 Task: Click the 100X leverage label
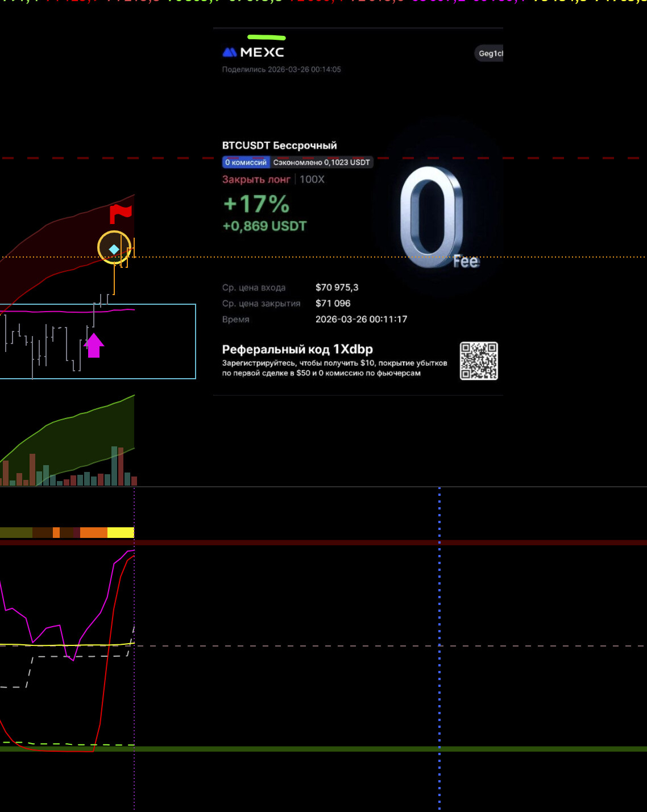coord(312,180)
